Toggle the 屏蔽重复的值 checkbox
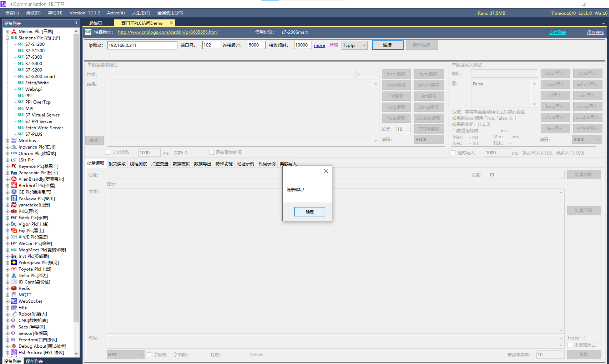609x364 pixels. [211, 152]
